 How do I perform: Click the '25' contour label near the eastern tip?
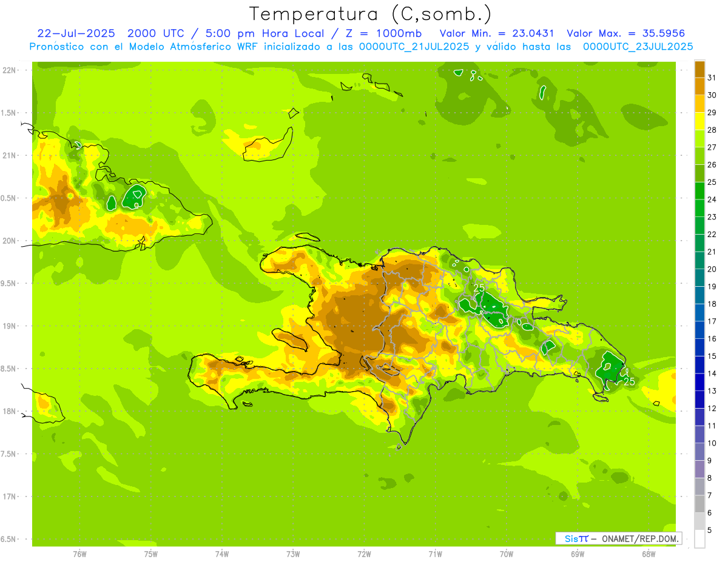coord(630,381)
